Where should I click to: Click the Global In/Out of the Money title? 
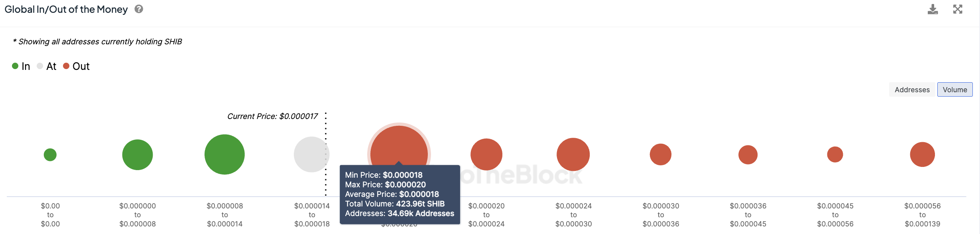click(x=66, y=9)
